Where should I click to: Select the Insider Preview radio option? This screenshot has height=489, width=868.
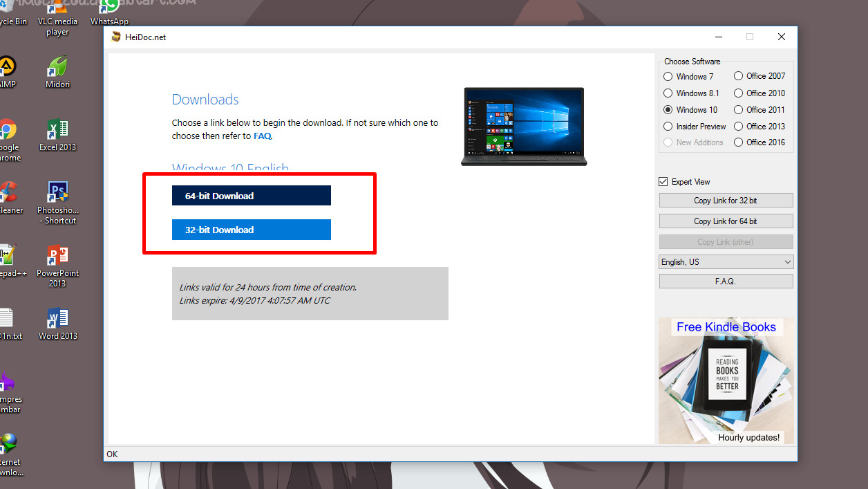(668, 127)
